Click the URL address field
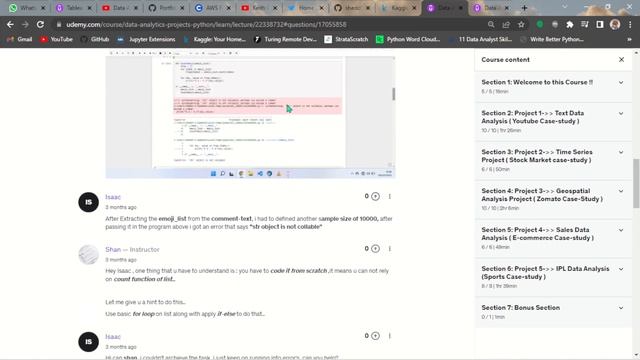 coord(269,24)
